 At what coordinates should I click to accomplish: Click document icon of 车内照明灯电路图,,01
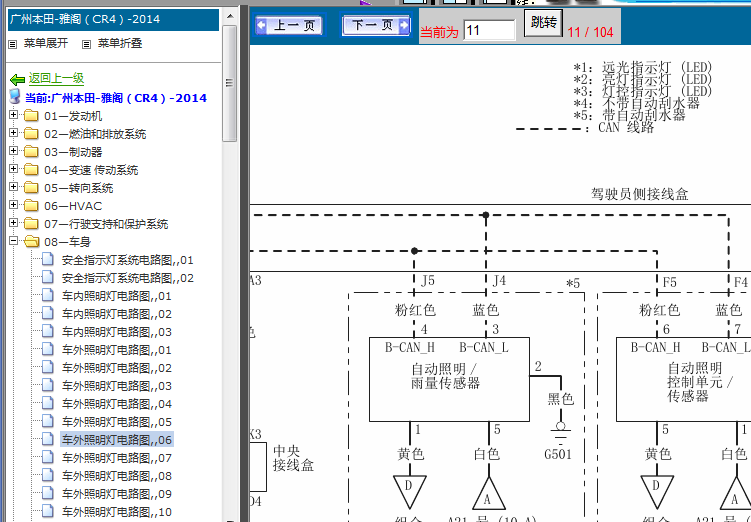tap(47, 295)
